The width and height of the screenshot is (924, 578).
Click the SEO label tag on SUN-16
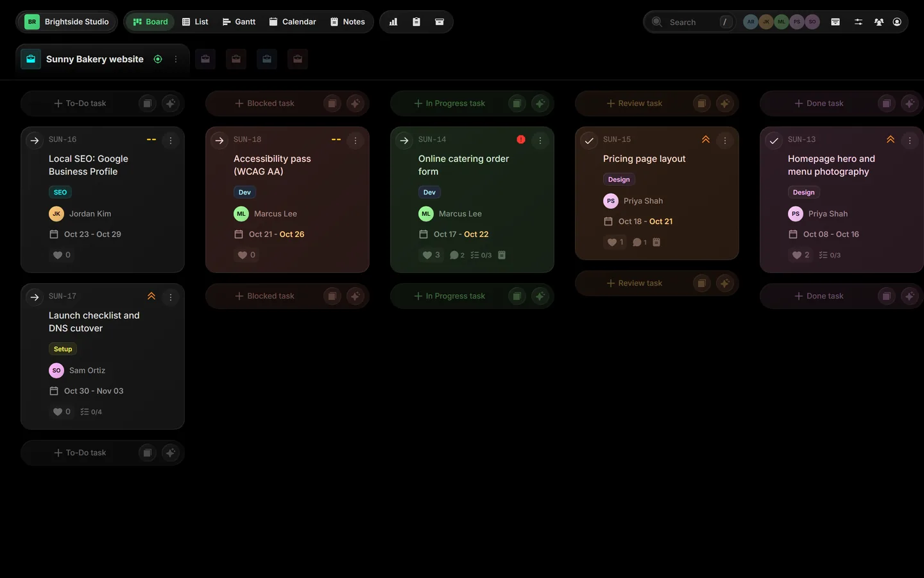60,192
